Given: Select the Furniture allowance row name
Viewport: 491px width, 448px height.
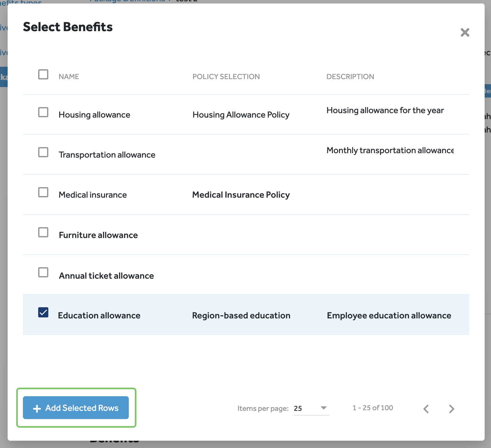Looking at the screenshot, I should tap(98, 235).
